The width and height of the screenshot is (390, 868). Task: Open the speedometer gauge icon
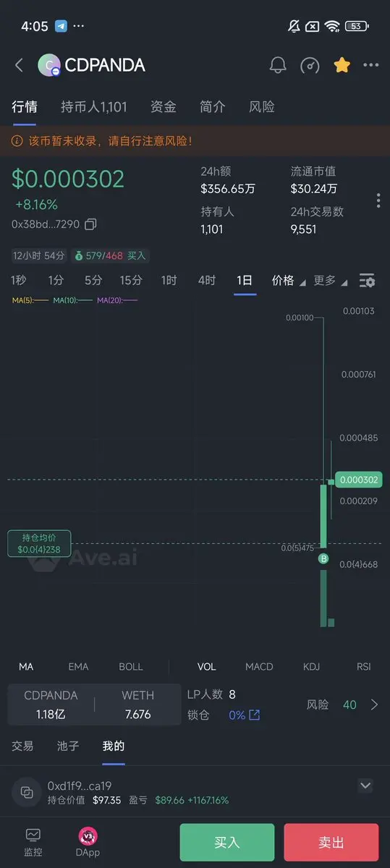[x=310, y=65]
